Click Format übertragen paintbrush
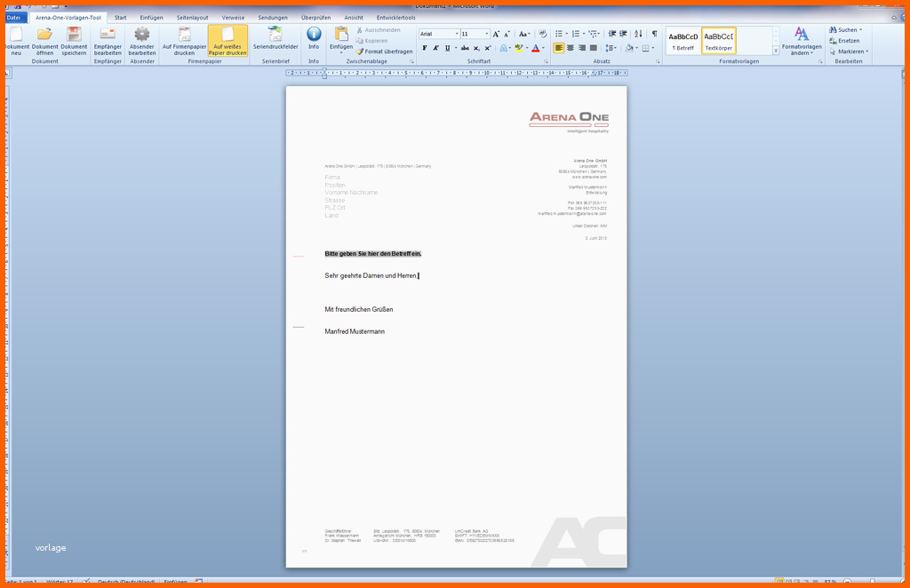This screenshot has width=910, height=588. [384, 52]
